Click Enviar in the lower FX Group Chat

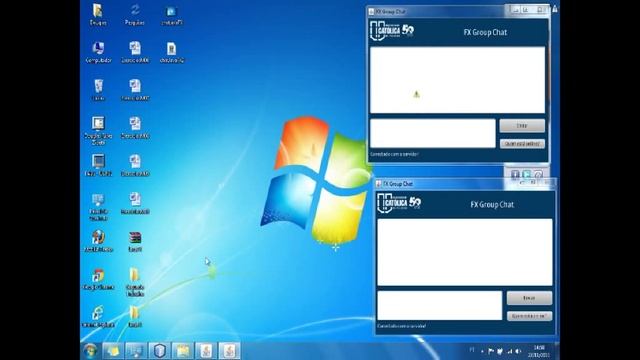click(x=529, y=298)
